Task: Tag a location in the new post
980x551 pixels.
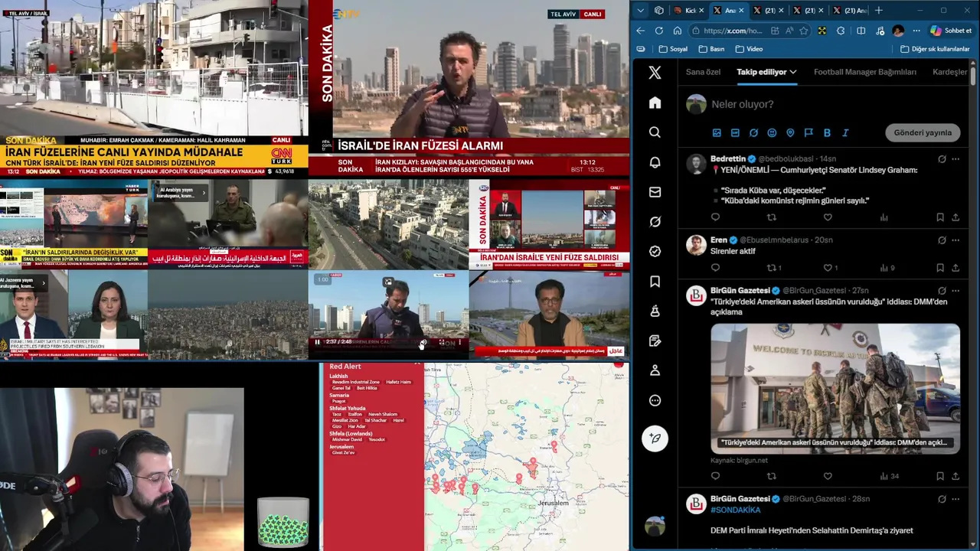Action: (790, 132)
